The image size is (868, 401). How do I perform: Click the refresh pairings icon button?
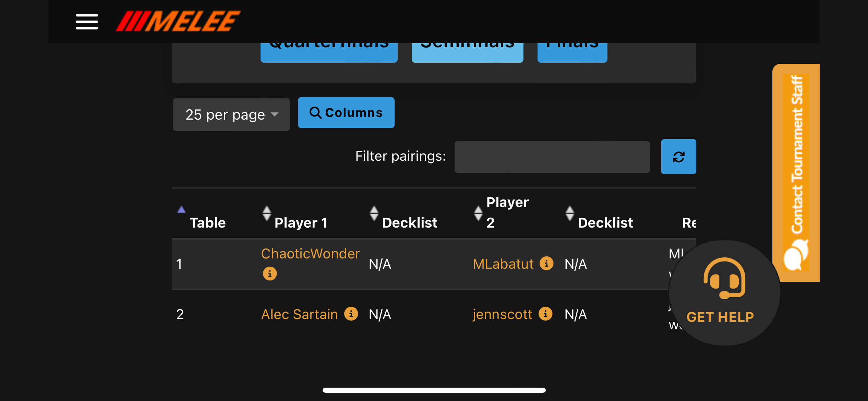[x=678, y=157]
